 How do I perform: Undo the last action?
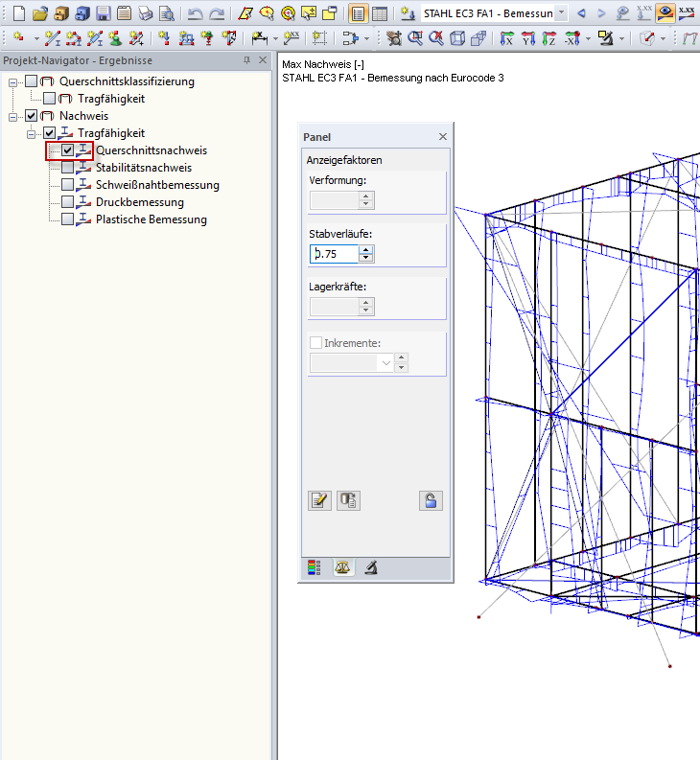click(195, 13)
